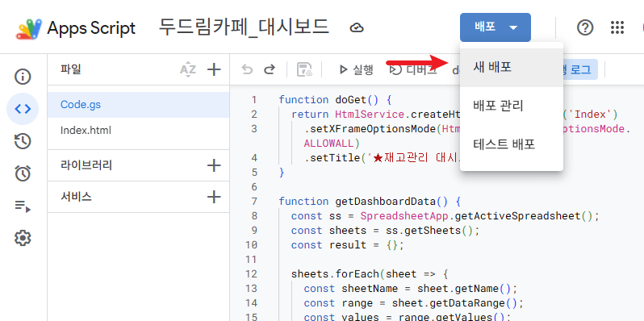The width and height of the screenshot is (644, 321).
Task: Click the 파일 panel header
Action: tap(71, 69)
